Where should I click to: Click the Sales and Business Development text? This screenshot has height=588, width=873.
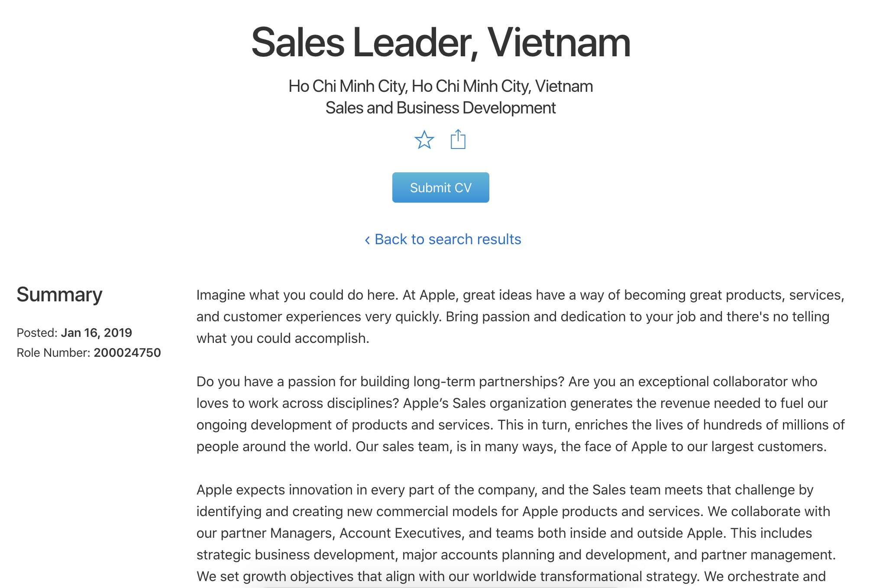pos(440,108)
